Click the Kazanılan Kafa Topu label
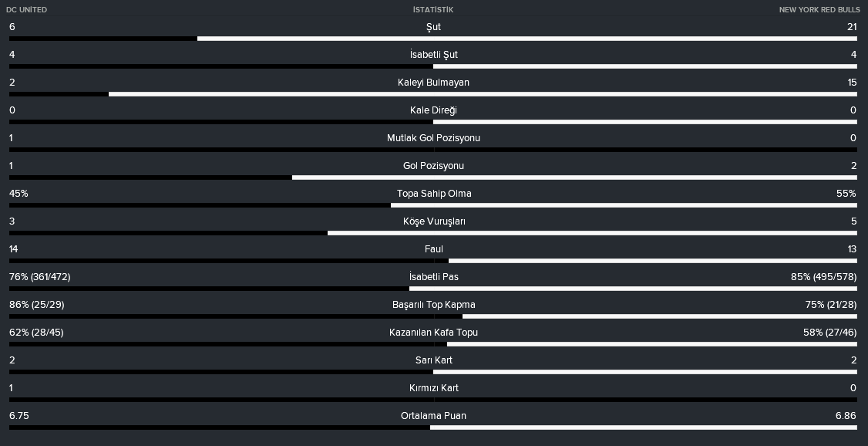Screen dimensions: 868x446 [x=433, y=333]
